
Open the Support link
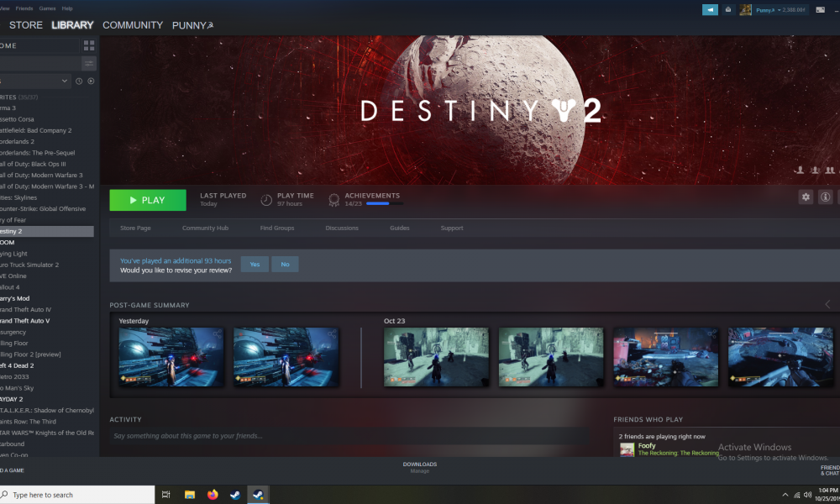[452, 228]
